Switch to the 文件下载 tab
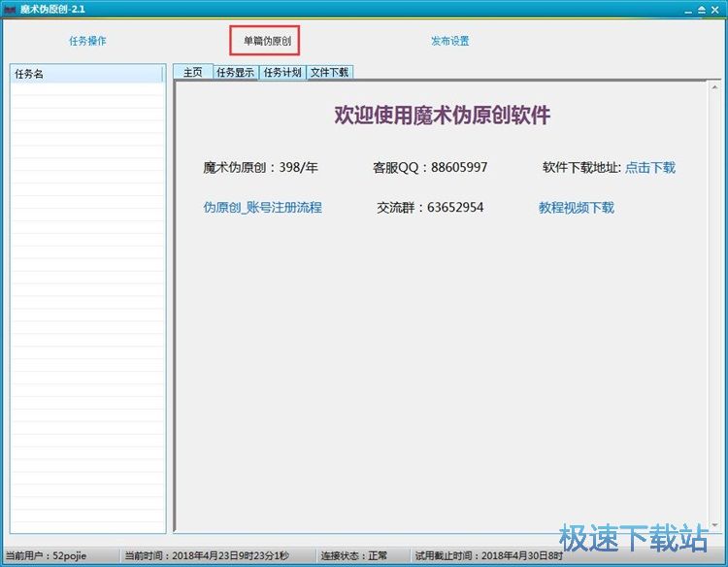Screen dimensions: 728x567 click(x=329, y=72)
